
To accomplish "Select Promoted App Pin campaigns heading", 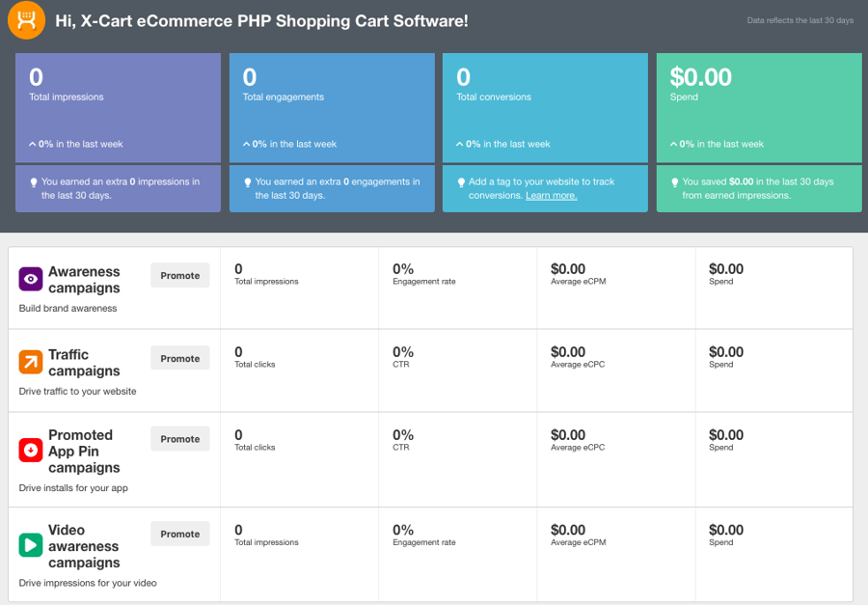I will (84, 451).
